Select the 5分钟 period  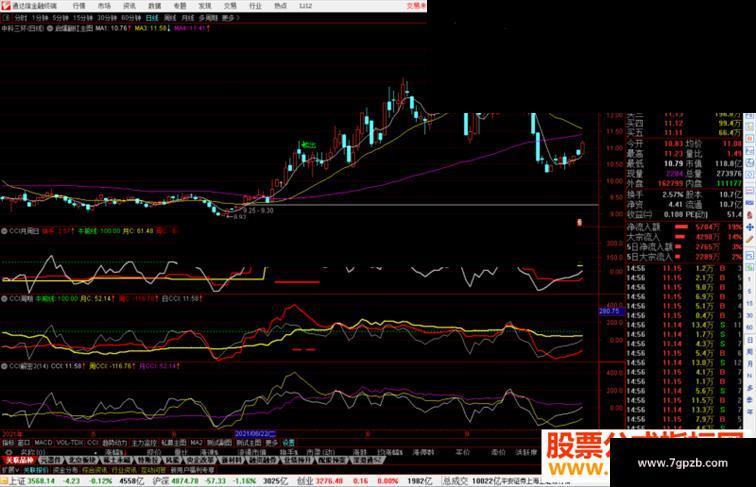[60, 18]
